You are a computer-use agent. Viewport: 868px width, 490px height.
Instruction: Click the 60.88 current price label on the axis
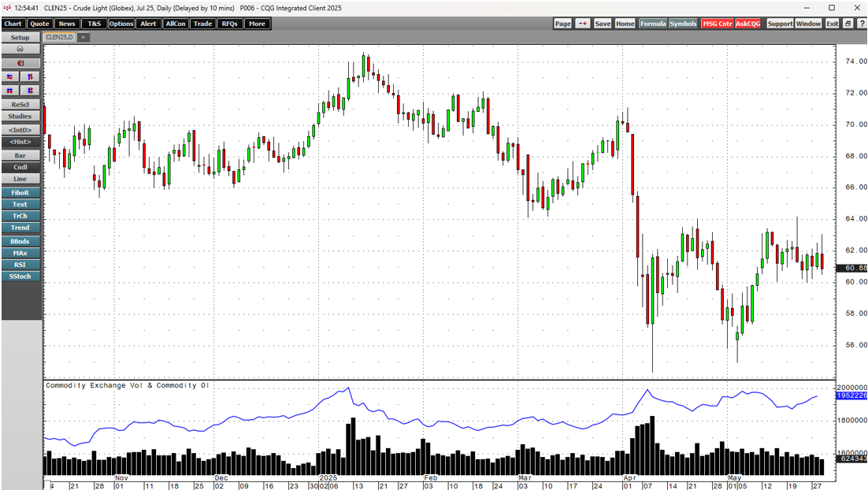coord(854,268)
